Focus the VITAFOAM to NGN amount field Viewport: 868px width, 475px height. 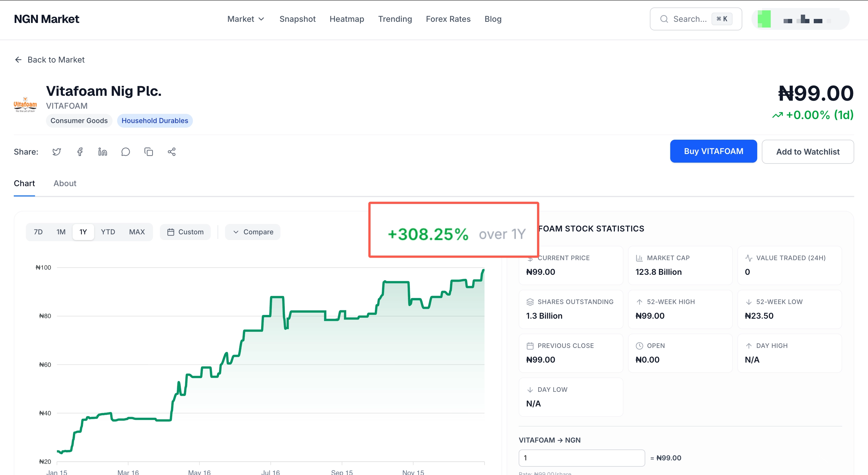pos(581,458)
